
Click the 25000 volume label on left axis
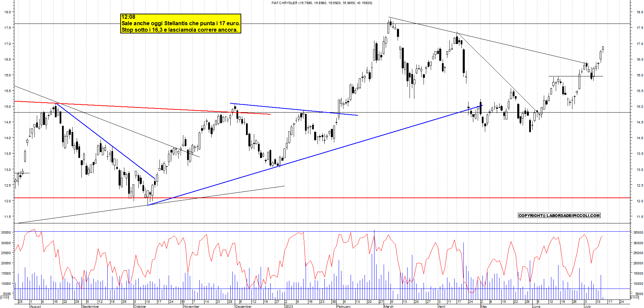6,253
